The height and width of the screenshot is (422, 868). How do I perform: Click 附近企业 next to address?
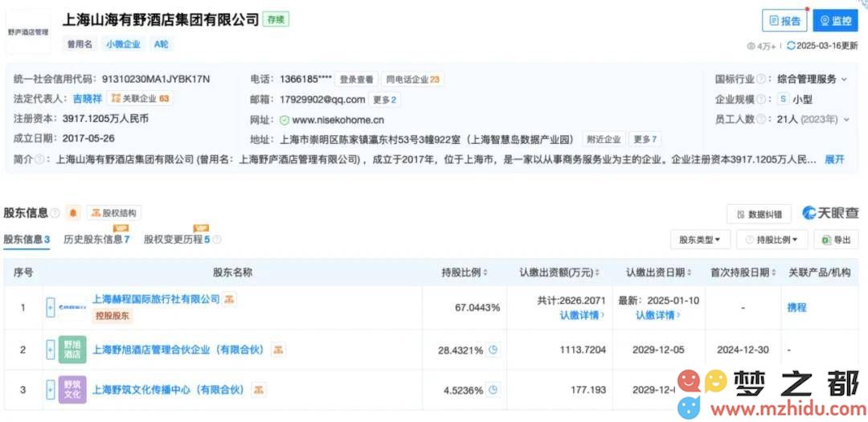(604, 139)
